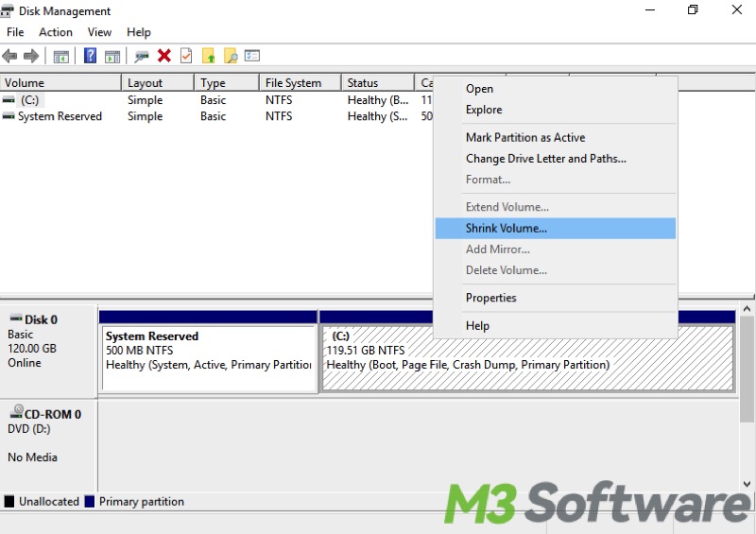Screen dimensions: 756x534
Task: Click the greyed Format option
Action: pos(556,180)
